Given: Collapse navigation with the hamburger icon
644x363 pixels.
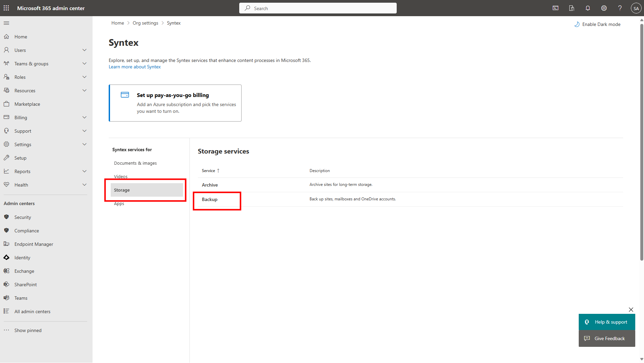Looking at the screenshot, I should point(6,23).
